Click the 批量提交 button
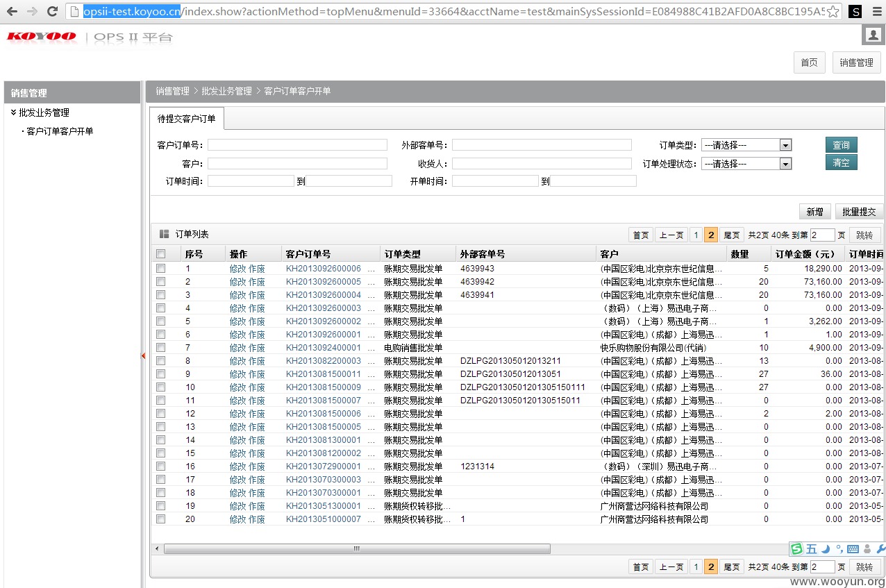Screen dimensions: 886x588 pyautogui.click(x=859, y=212)
